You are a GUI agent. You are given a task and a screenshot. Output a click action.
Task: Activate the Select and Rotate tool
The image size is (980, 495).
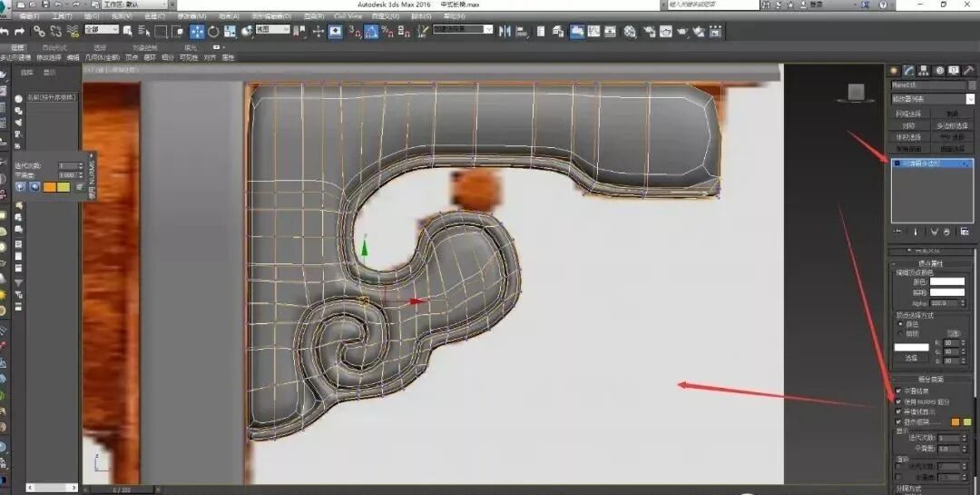pyautogui.click(x=213, y=31)
